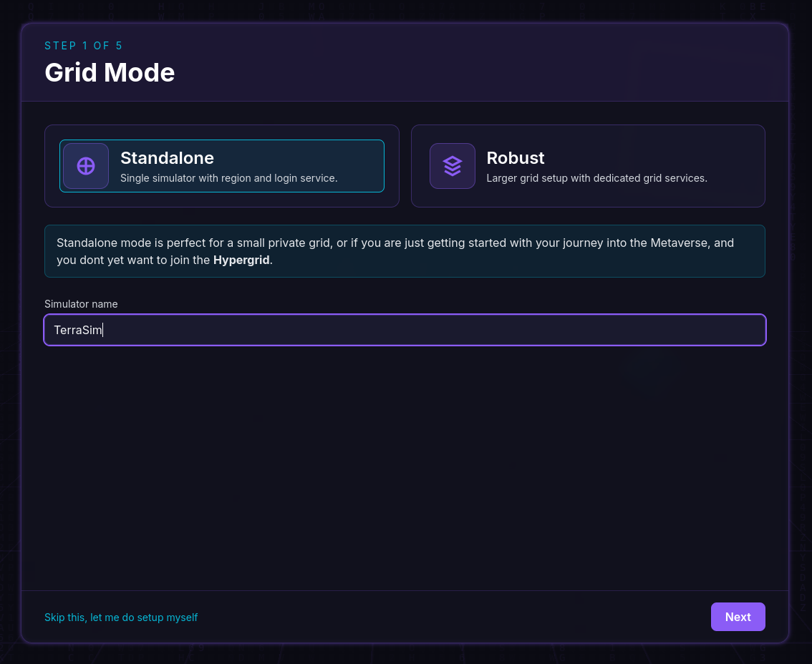Place cursor after 'TerraSim' text in field

[x=103, y=330]
